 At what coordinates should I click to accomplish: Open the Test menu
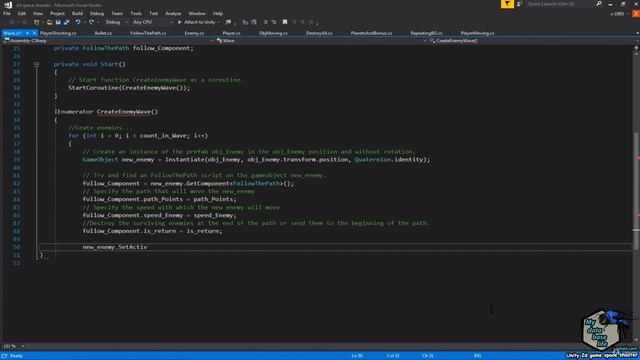coord(153,13)
